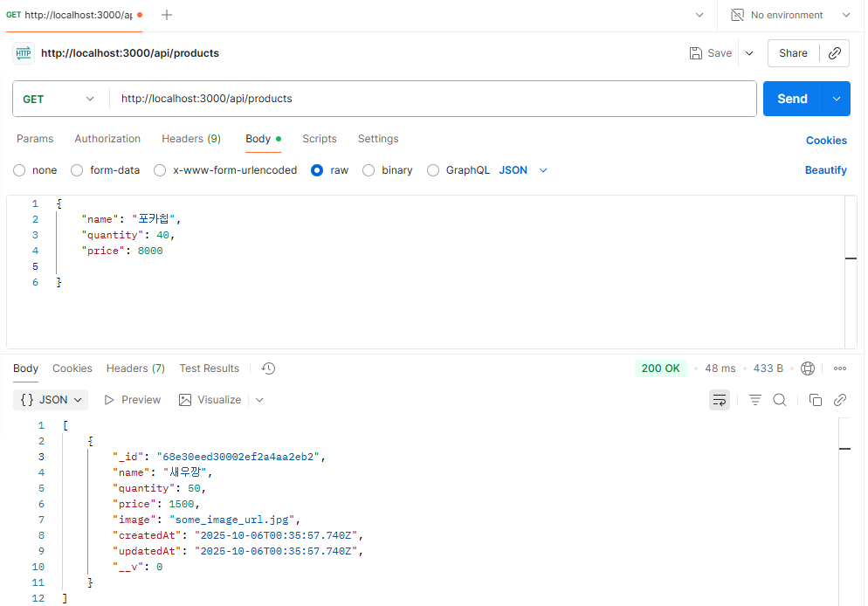Open response history clock icon
Viewport: 868px width, 606px height.
coord(268,368)
